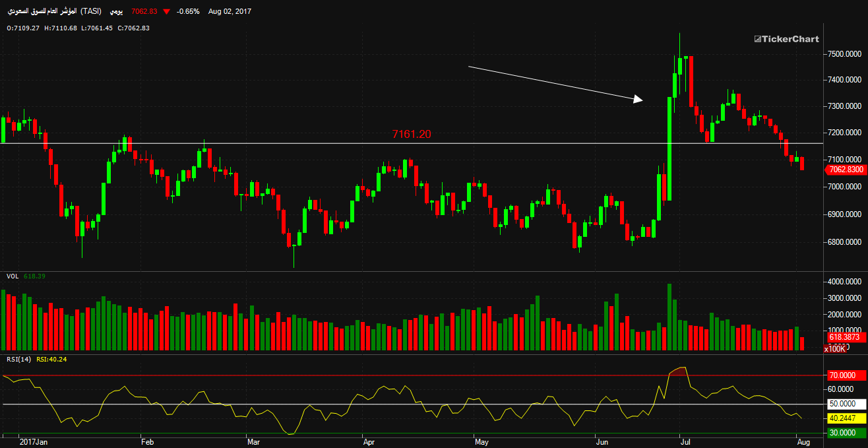This screenshot has width=868, height=448.
Task: Click the close value C:7062.83
Action: (x=133, y=28)
